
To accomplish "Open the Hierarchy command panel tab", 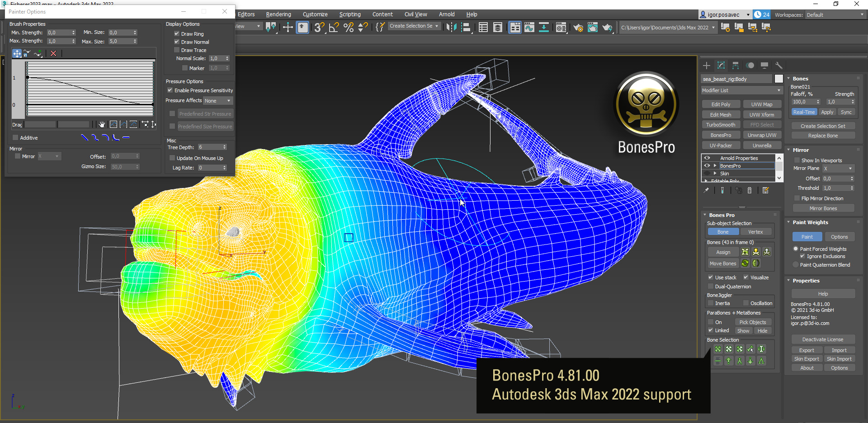I will [736, 66].
